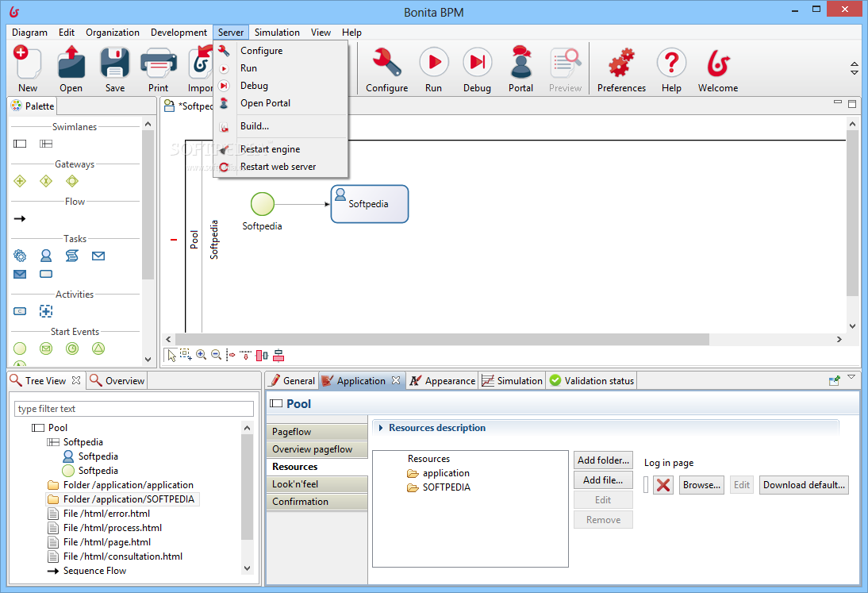Screen dimensions: 868x593
Task: Open the Organization menu
Action: point(113,32)
